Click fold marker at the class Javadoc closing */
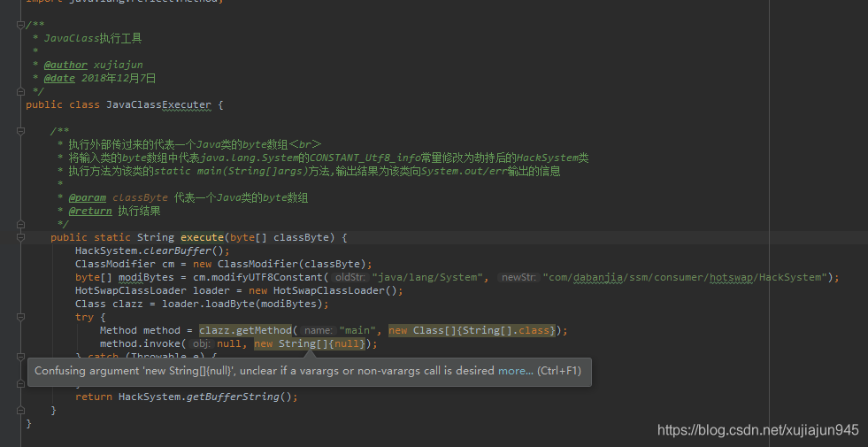This screenshot has width=868, height=447. tap(20, 91)
